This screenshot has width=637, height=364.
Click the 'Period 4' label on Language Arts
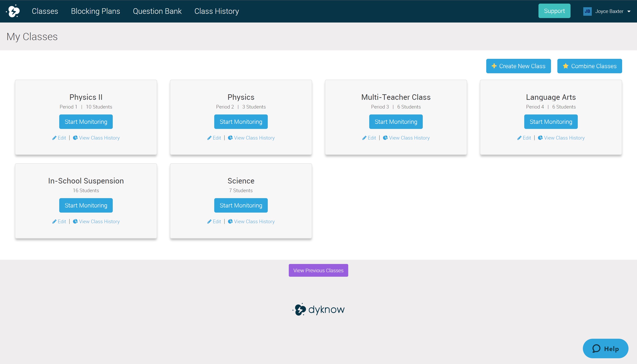pyautogui.click(x=535, y=107)
